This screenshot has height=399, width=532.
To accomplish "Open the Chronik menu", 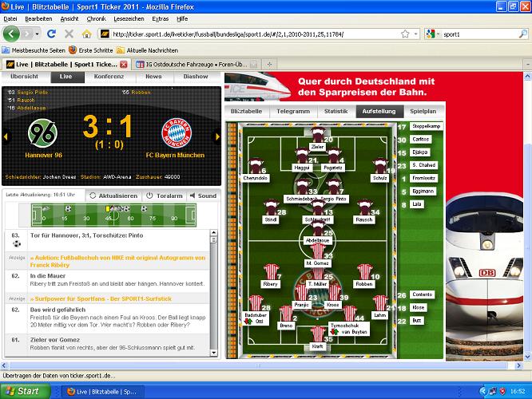I will 96,19.
